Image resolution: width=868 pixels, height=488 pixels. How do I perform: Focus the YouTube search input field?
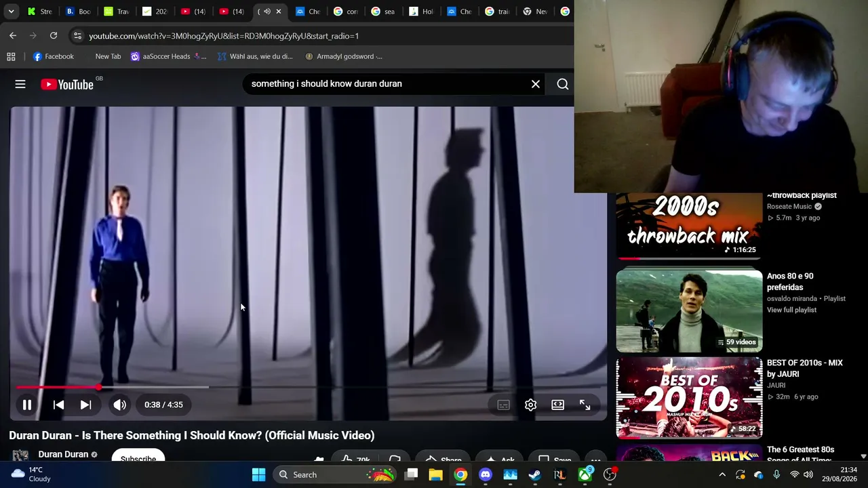[x=387, y=84]
